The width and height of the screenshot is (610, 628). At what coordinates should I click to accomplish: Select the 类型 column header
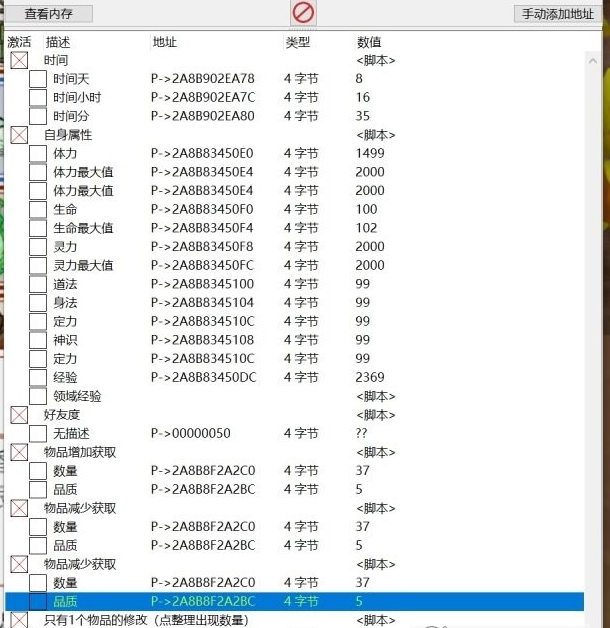coord(298,42)
